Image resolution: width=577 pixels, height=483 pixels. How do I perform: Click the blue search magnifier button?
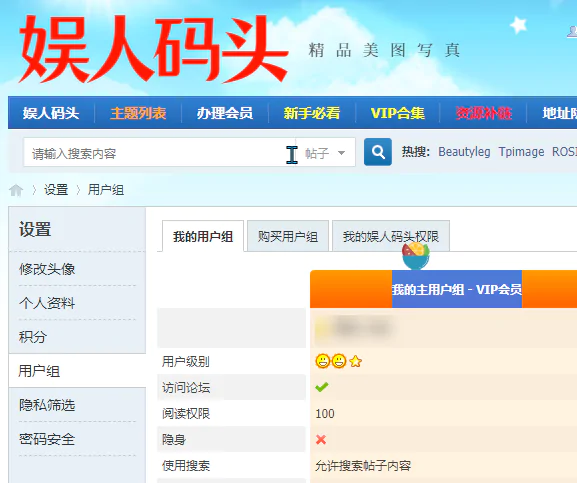[378, 152]
